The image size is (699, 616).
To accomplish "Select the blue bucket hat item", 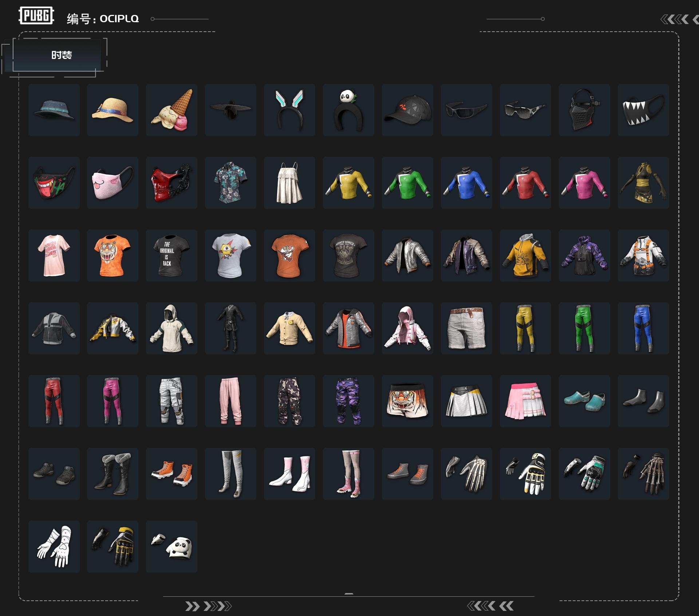I will tap(54, 110).
